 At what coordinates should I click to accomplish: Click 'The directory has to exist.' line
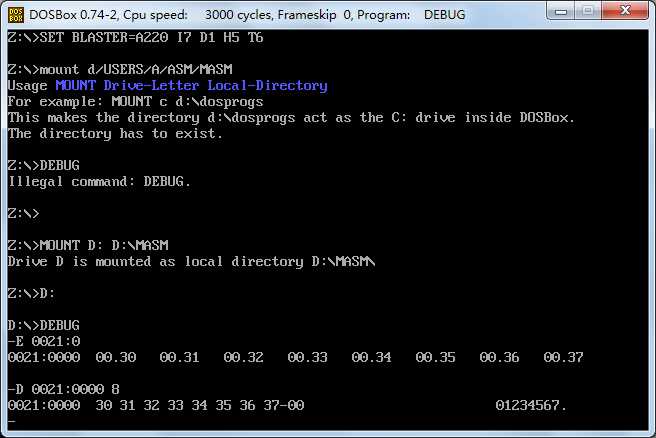coord(115,133)
